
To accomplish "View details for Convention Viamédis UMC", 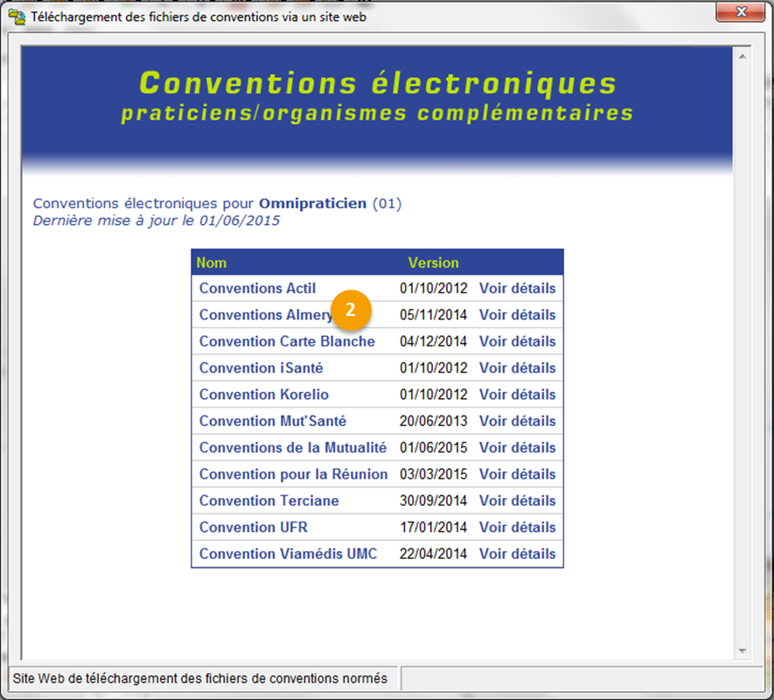I will [x=518, y=554].
